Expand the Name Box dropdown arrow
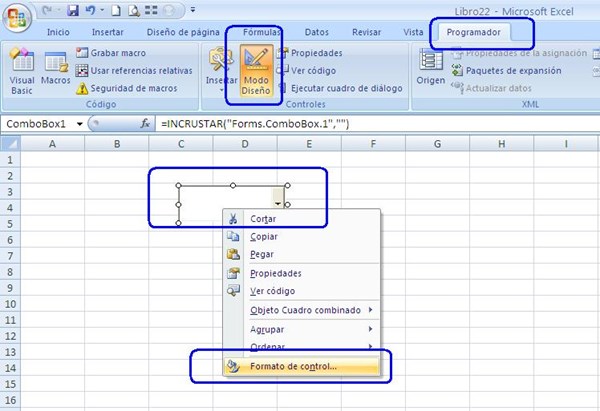The height and width of the screenshot is (411, 600). coord(80,124)
